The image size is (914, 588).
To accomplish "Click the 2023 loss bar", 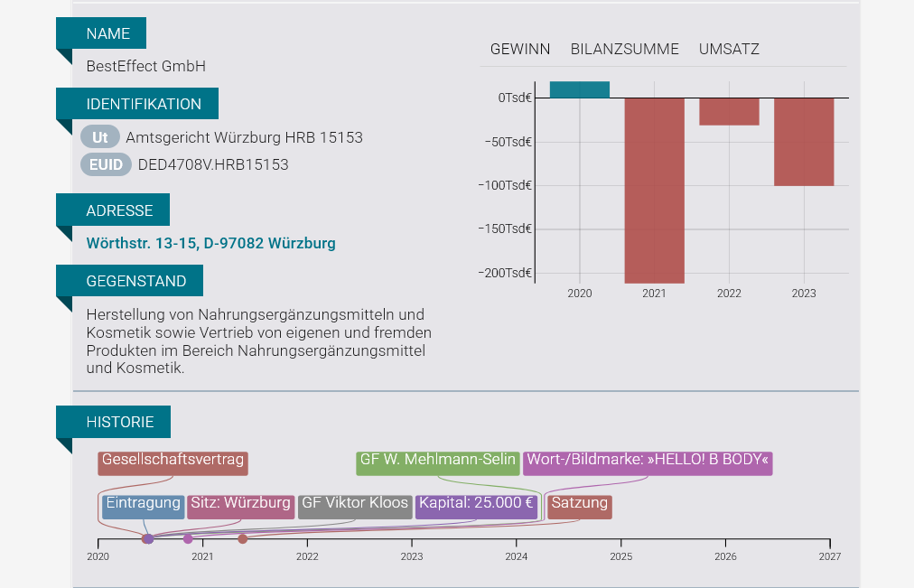I will coord(804,142).
